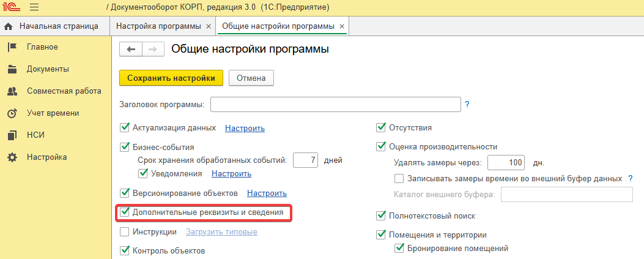Open the Учет времени section
Viewport: 644px width, 259px height.
coord(56,113)
